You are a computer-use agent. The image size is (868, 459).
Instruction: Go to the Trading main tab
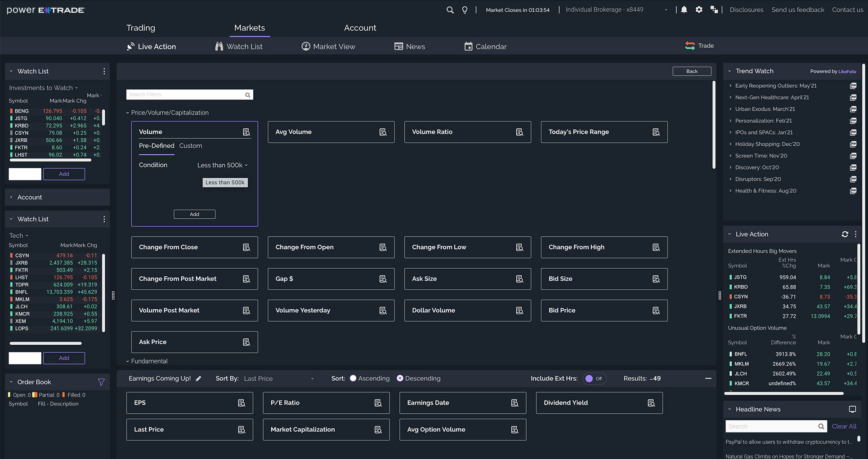pyautogui.click(x=140, y=28)
